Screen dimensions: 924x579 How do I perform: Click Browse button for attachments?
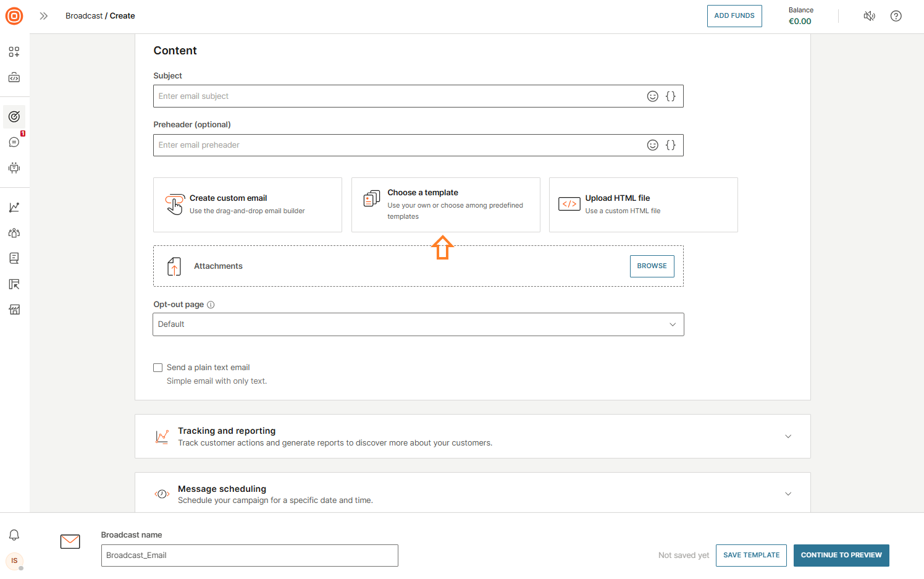(652, 266)
